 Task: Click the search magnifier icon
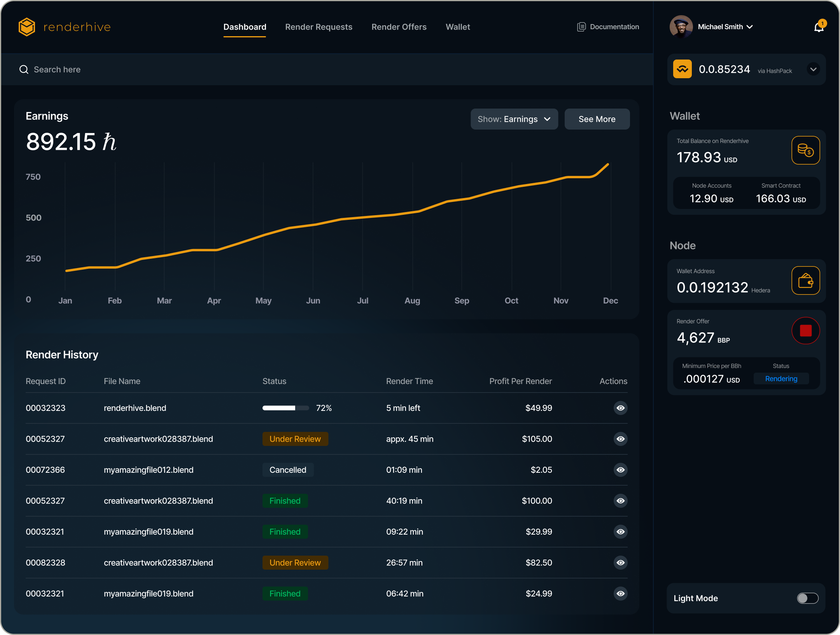[x=24, y=69]
